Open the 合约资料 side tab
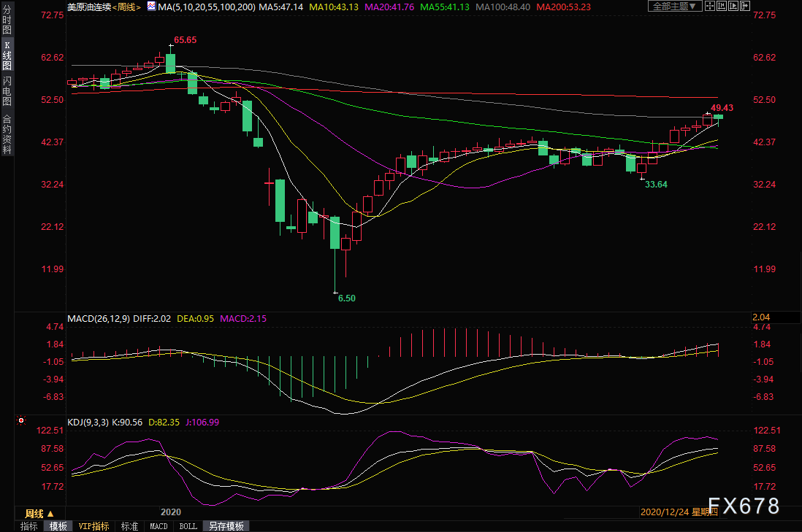 pos(7,134)
